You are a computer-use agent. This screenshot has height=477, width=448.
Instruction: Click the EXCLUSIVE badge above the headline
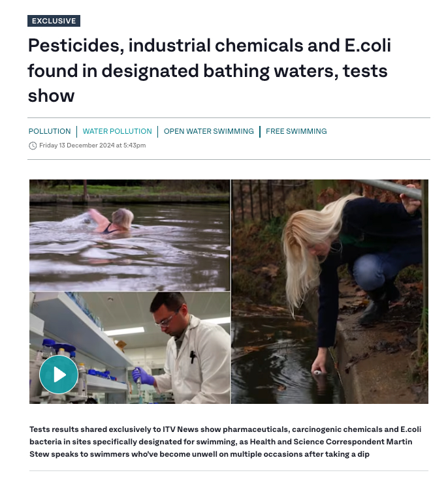click(54, 21)
